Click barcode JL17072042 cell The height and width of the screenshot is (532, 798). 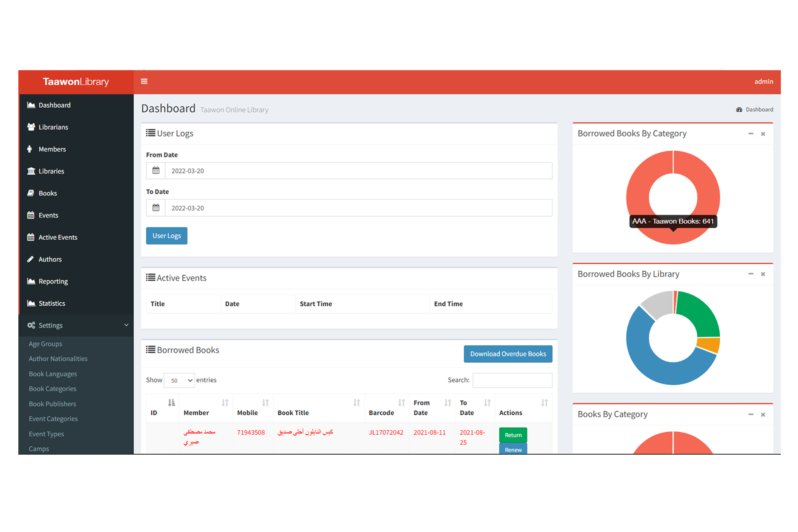click(386, 432)
